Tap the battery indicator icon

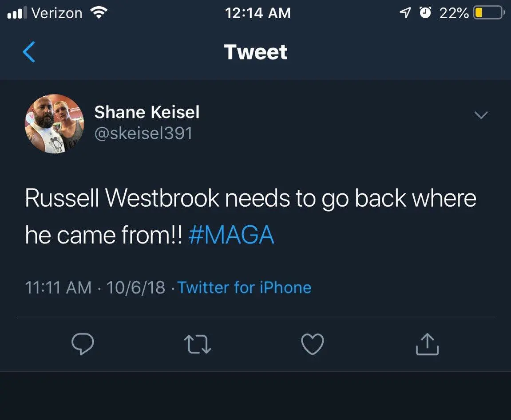[487, 13]
